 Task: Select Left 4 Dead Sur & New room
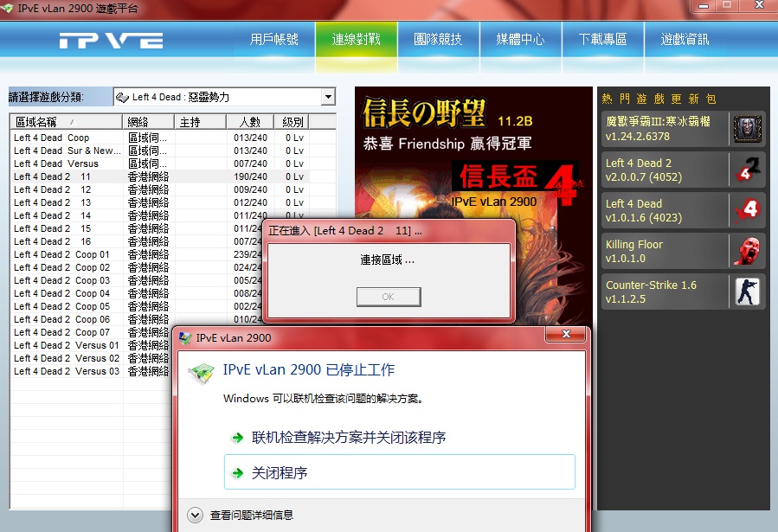158,151
